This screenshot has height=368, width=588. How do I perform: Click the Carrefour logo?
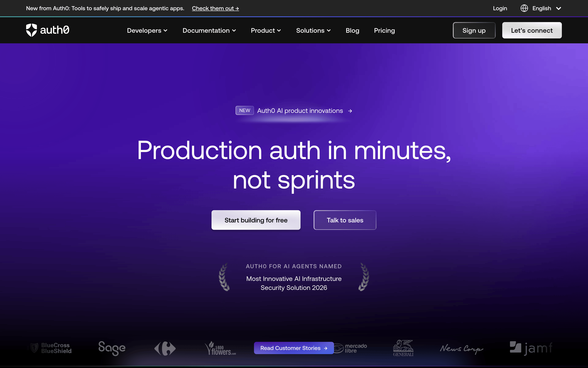(165, 348)
